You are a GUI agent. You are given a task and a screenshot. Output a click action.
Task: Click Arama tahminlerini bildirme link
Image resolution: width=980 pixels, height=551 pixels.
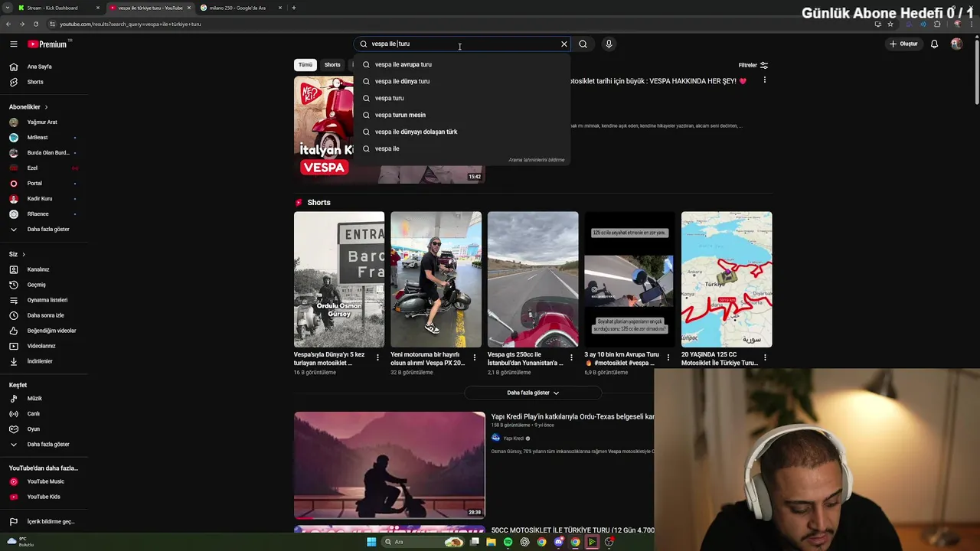[537, 160]
